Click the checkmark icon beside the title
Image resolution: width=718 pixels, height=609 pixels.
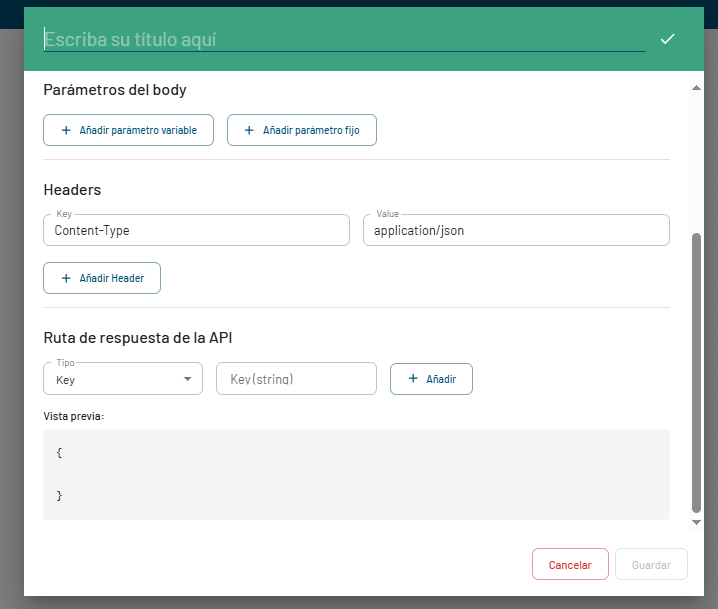[x=668, y=39]
